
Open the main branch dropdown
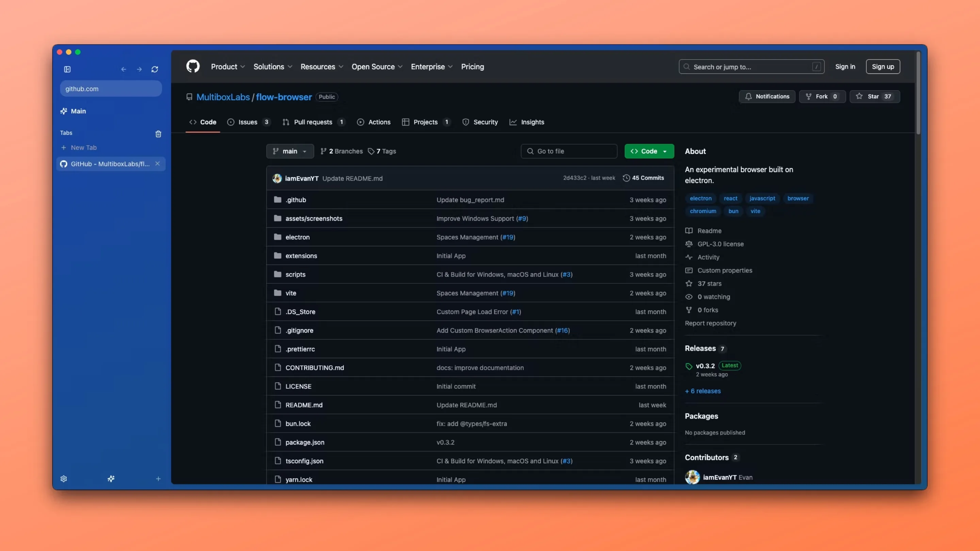[x=290, y=151]
